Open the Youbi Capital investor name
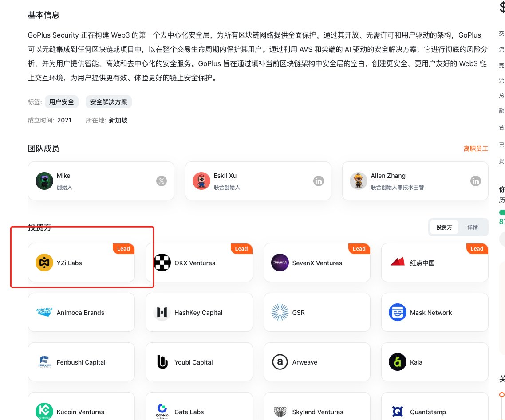 point(193,362)
